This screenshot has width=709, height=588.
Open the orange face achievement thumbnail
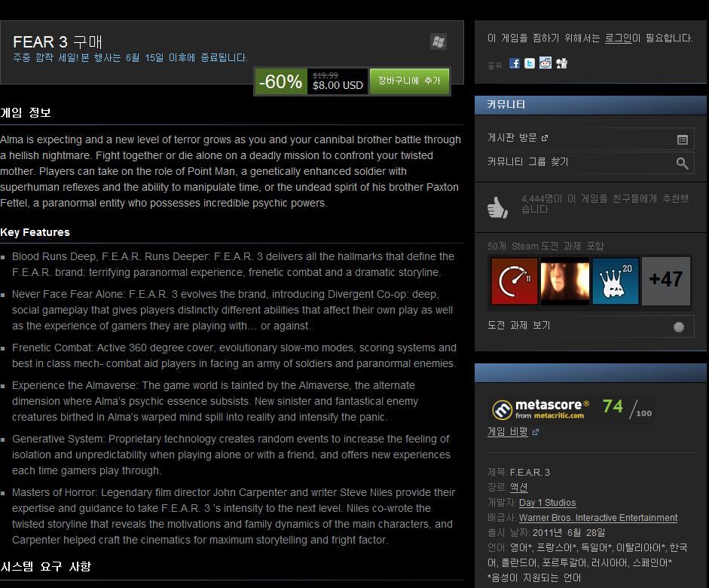[565, 281]
